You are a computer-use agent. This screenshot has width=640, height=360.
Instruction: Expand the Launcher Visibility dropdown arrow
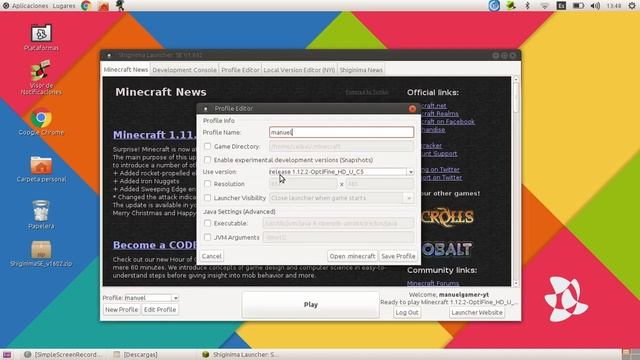tap(409, 198)
